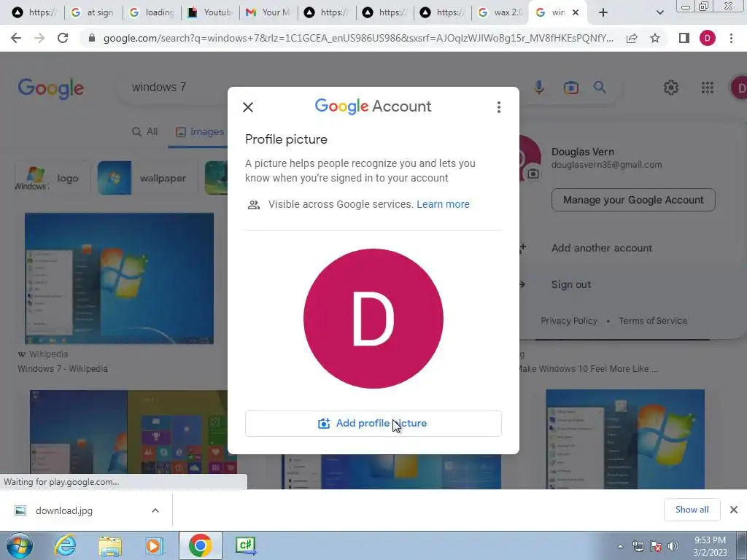The height and width of the screenshot is (560, 747).
Task: Switch to All search results
Action: pos(144,131)
